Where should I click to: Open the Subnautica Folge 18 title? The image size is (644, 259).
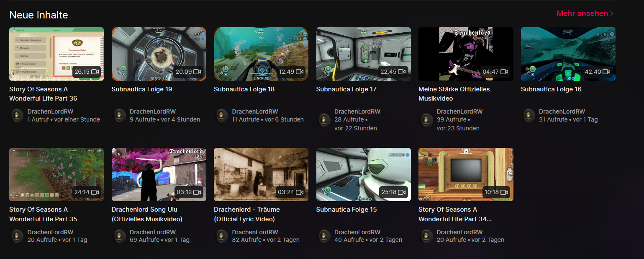tap(244, 89)
